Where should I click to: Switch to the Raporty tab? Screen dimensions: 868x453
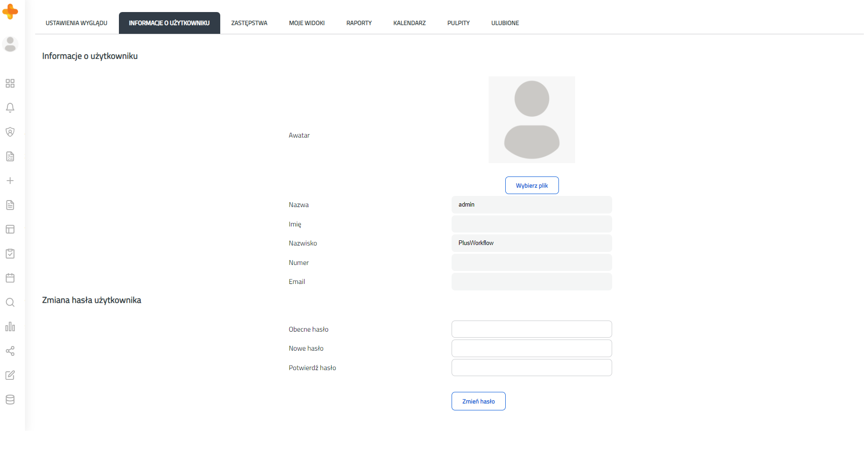(359, 23)
